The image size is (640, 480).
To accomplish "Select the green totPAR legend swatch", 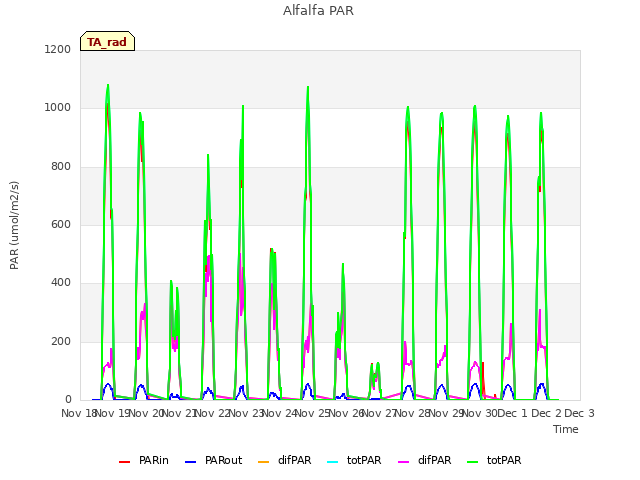I will [472, 462].
